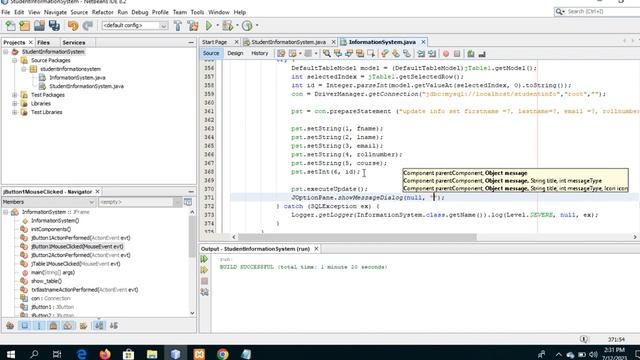Toggle Sort by Name in Navigator footer
640x360 pixels.
[x=99, y=326]
